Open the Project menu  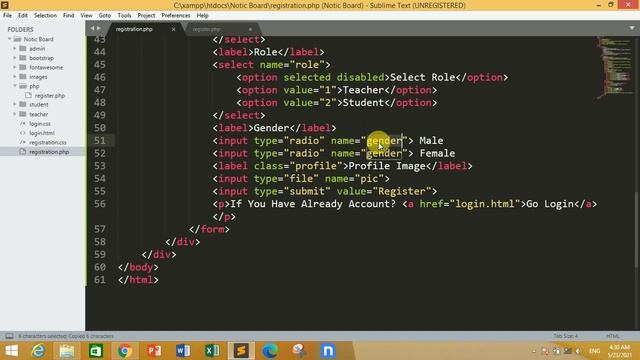tap(146, 16)
